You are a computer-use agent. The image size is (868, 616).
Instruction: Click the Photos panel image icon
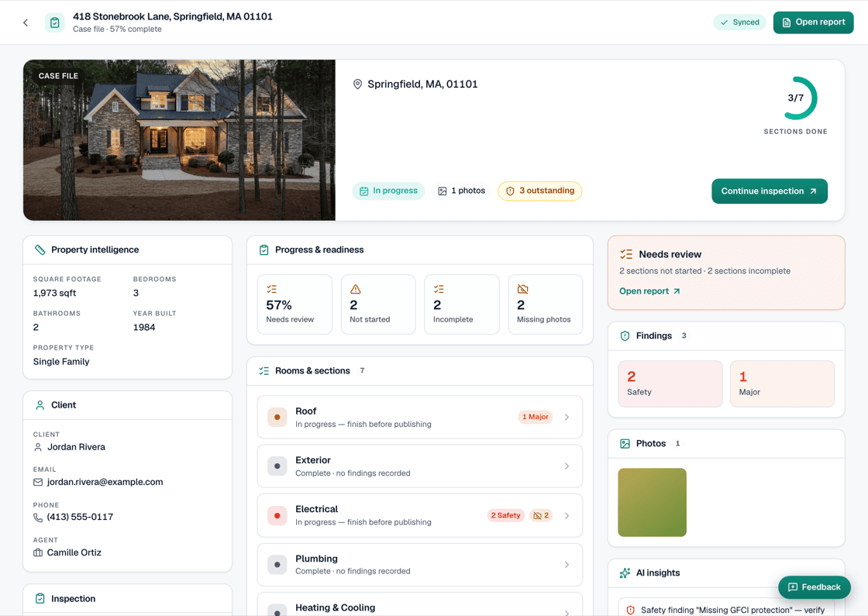tap(625, 443)
